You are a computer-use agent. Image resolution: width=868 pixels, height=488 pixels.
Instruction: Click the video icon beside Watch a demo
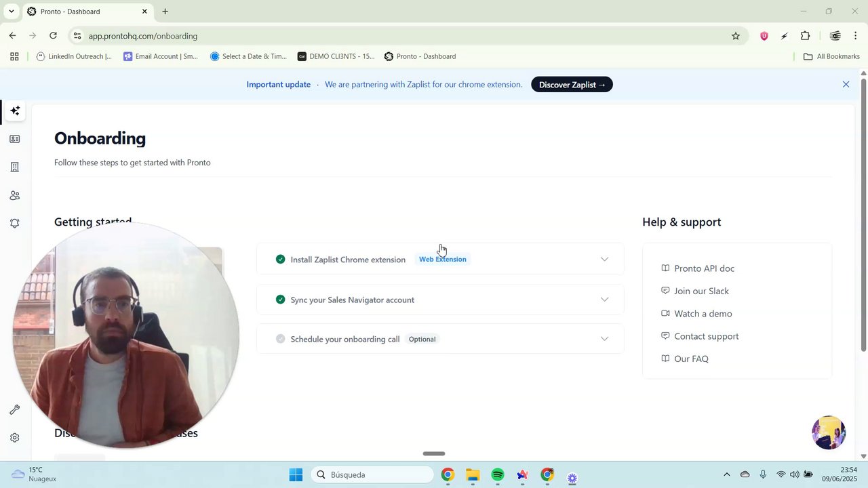(665, 314)
